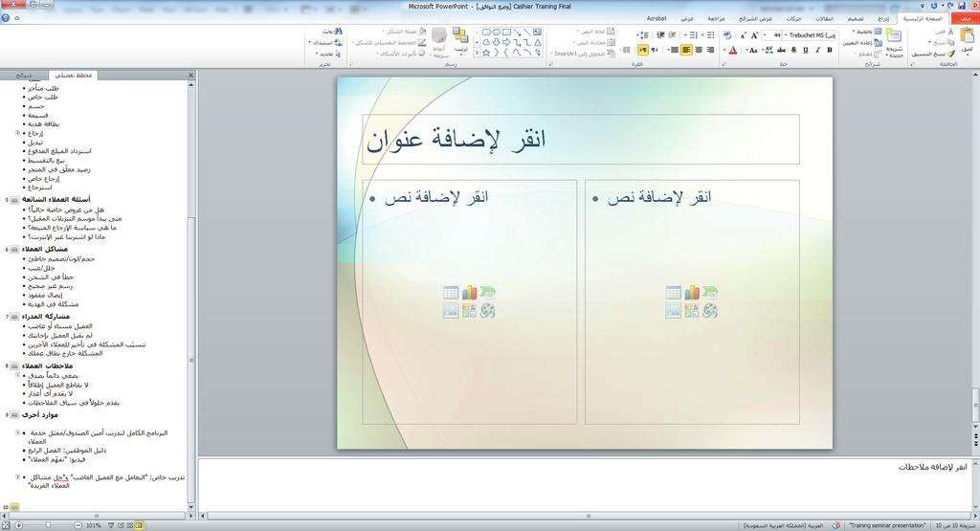The width and height of the screenshot is (980, 531).
Task: Open the File (ملف) tab
Action: [966, 19]
